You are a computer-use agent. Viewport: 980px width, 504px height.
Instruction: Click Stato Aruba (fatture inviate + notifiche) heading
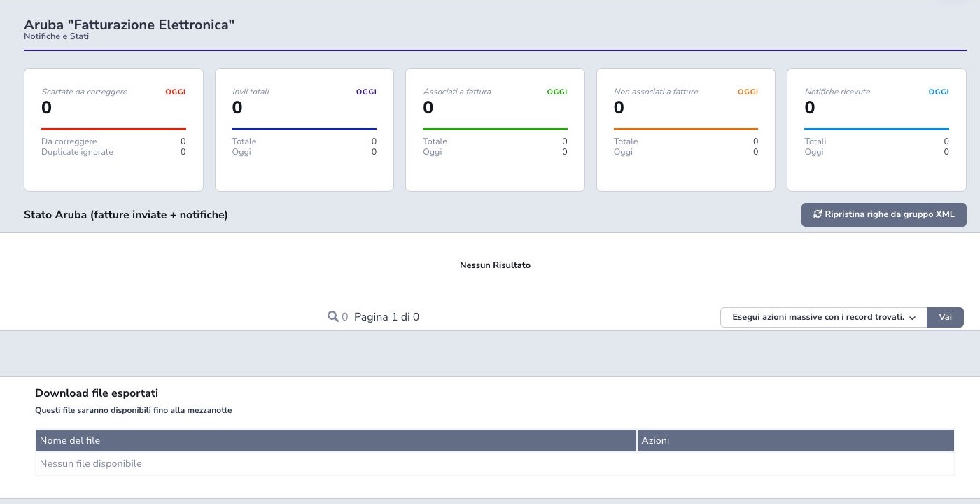[126, 215]
